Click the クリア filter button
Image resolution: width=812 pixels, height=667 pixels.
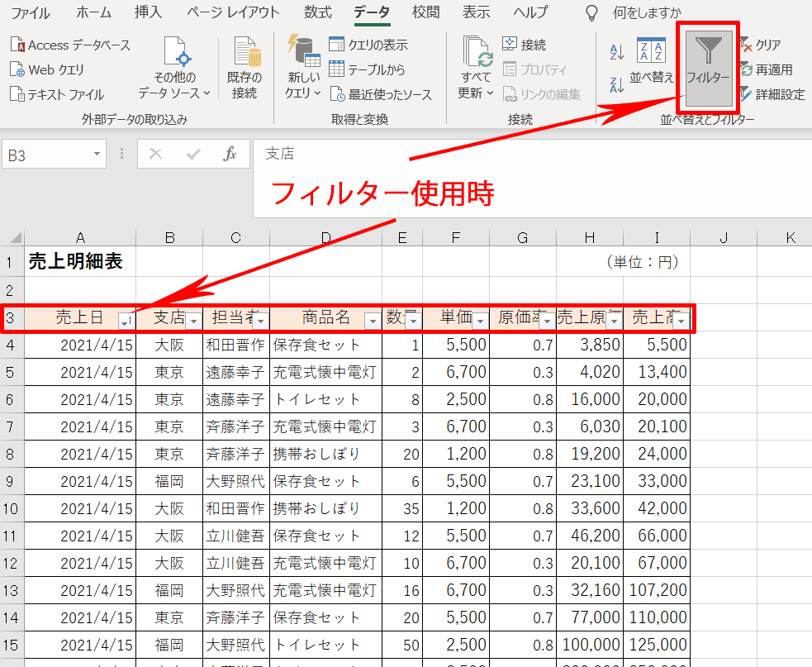coord(759,45)
